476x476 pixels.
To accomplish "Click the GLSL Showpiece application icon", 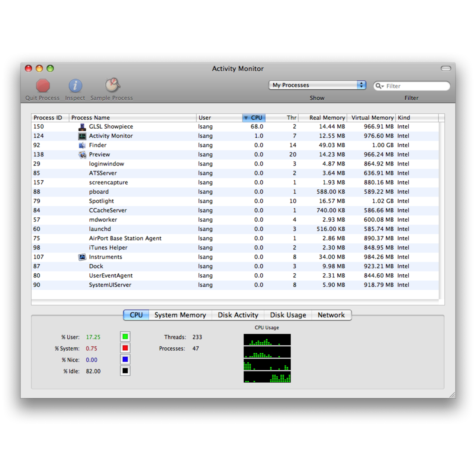I will [82, 126].
